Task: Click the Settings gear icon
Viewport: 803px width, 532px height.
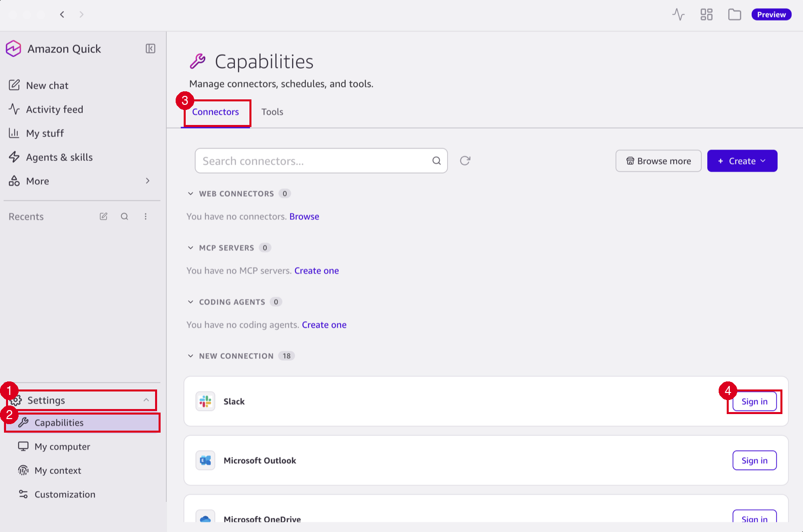Action: click(x=16, y=400)
